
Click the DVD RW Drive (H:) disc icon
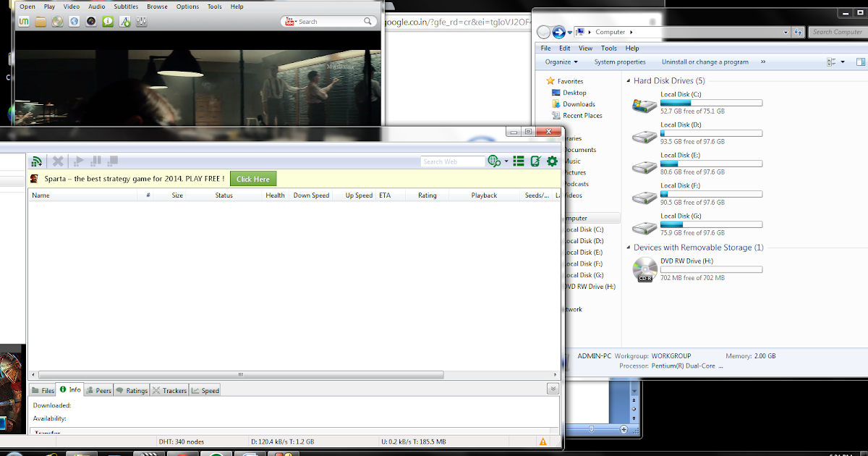coord(644,270)
